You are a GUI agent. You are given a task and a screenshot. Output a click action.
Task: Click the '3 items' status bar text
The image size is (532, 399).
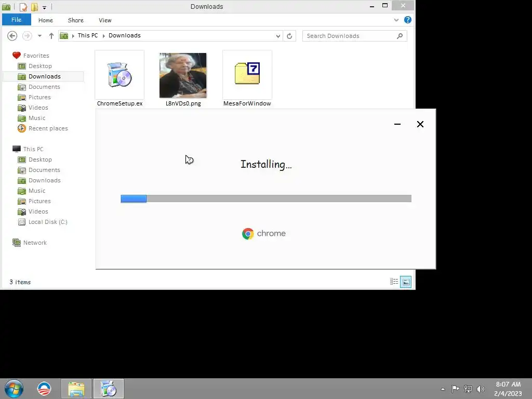click(x=20, y=282)
